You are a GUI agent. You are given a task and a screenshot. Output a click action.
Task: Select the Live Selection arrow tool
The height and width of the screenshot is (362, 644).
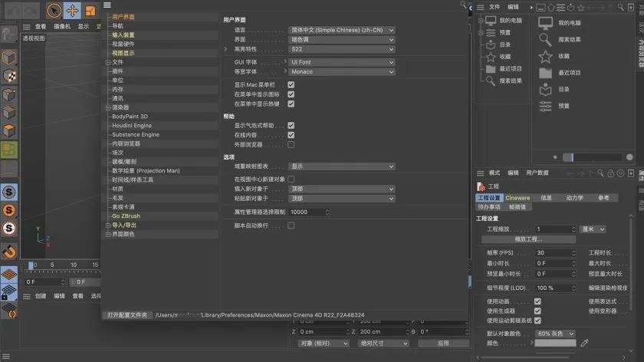point(54,10)
